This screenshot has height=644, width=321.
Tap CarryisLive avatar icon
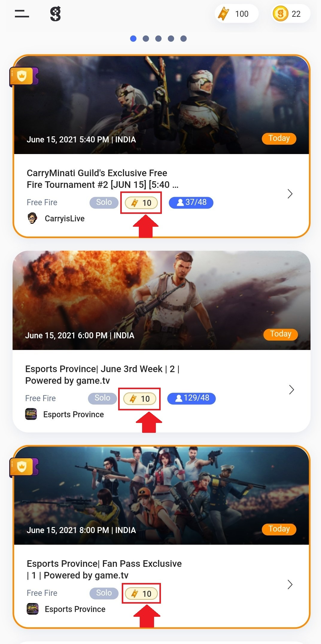[32, 218]
